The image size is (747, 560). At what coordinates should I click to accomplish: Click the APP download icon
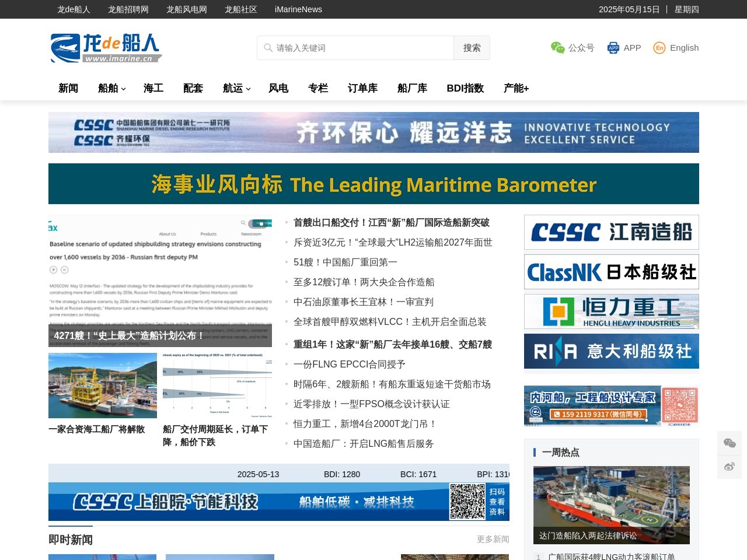coord(613,48)
